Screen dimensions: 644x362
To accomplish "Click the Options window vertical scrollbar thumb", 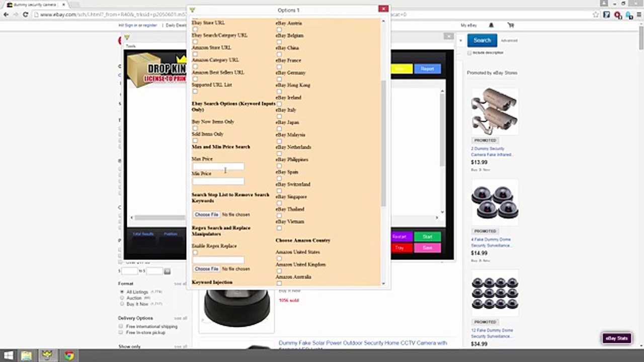I will coord(383,143).
